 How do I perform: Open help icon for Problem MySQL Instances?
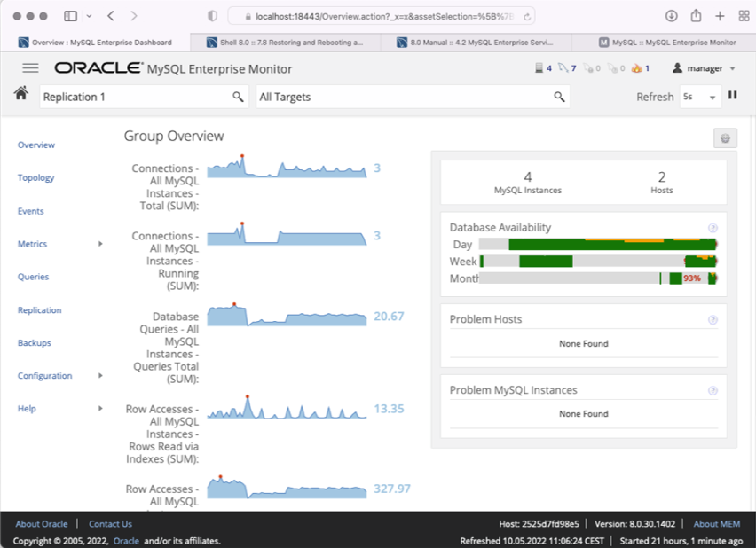pos(713,391)
